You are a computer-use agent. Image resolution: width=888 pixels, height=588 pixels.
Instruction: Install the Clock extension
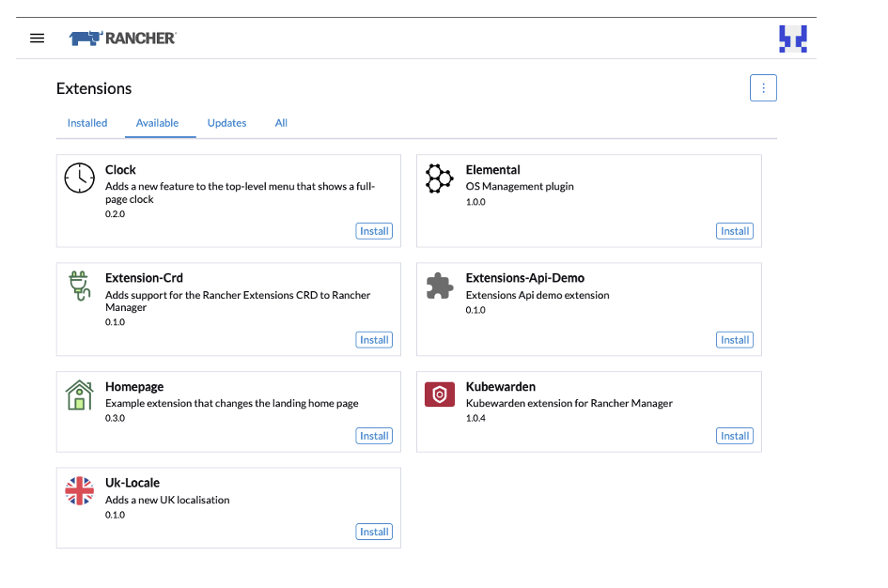point(374,231)
